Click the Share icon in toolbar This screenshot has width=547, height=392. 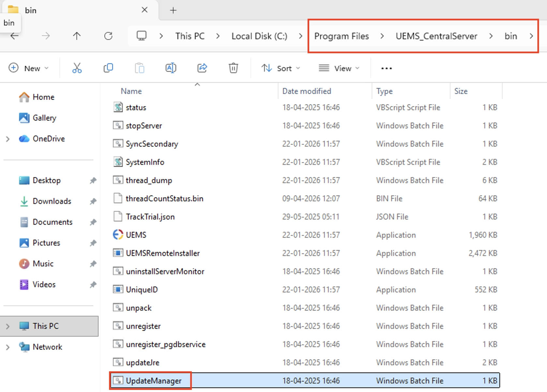pos(202,68)
